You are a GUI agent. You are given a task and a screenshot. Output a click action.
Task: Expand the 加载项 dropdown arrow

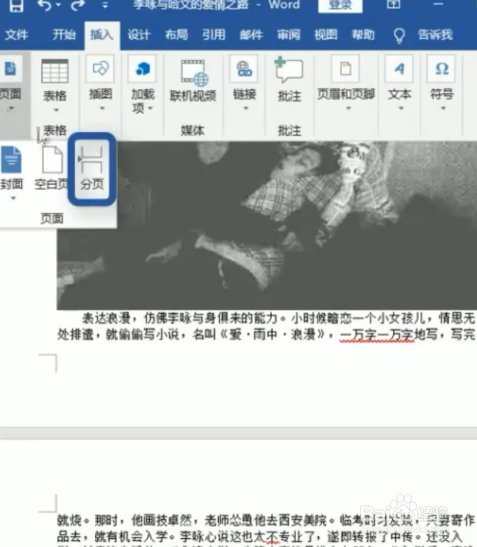click(150, 108)
